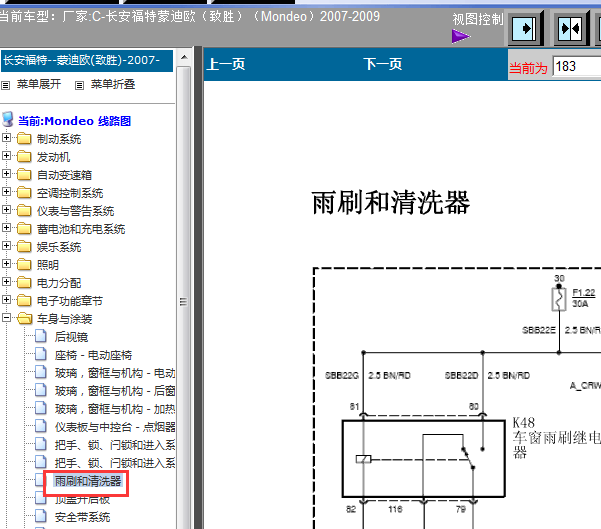The image size is (601, 529).
Task: Click the 空调控制系统 folder icon
Action: 24,192
